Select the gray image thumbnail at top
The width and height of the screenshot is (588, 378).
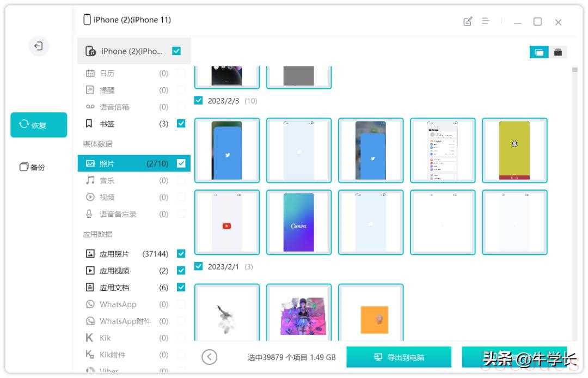point(299,77)
